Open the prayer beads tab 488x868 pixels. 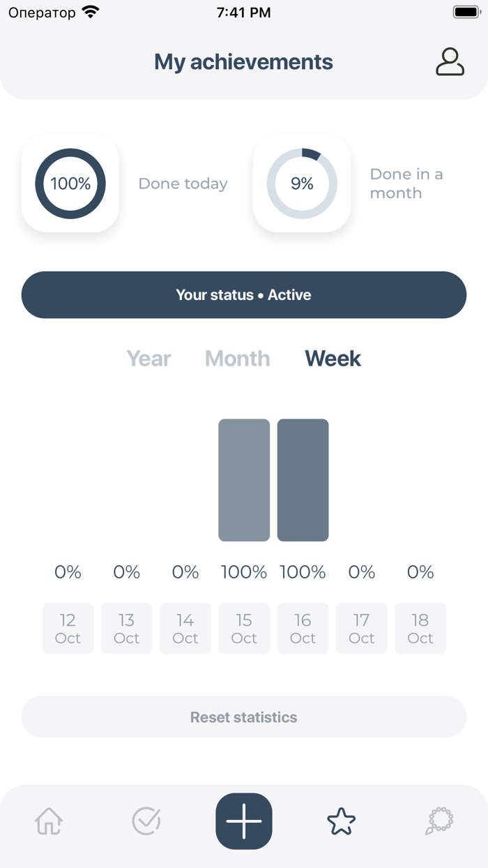[x=439, y=821]
